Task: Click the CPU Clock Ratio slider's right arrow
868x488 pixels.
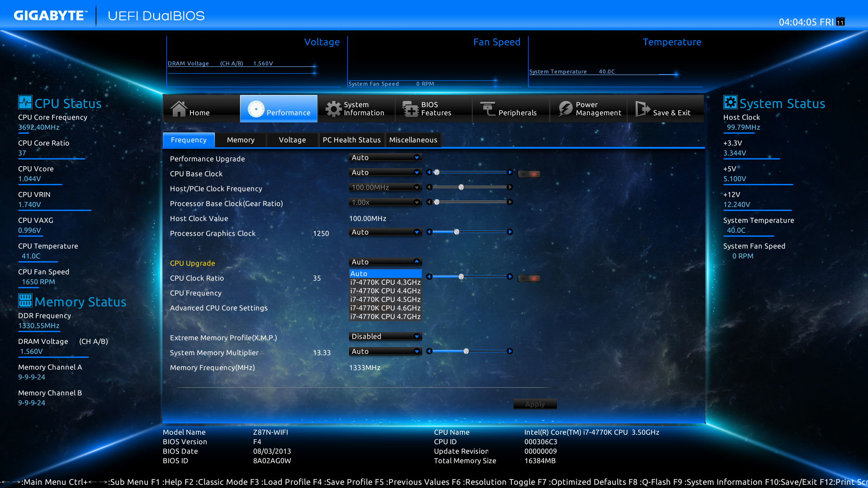Action: [510, 277]
